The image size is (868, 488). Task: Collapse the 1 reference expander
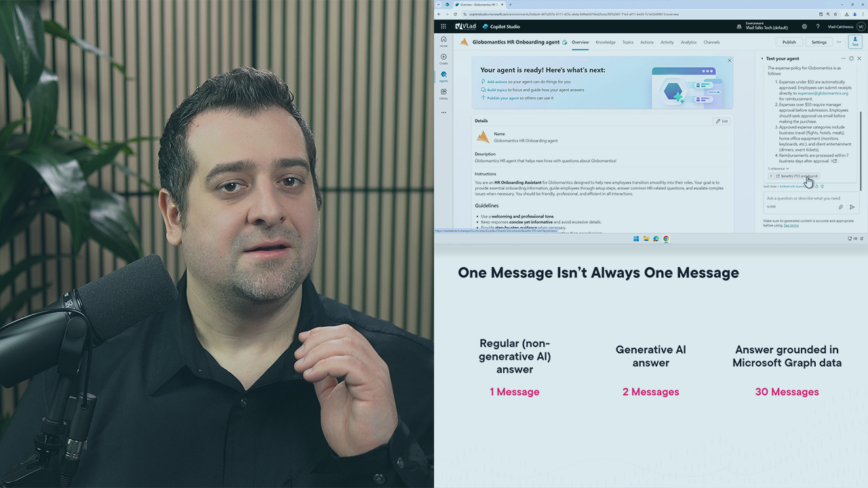(x=778, y=169)
